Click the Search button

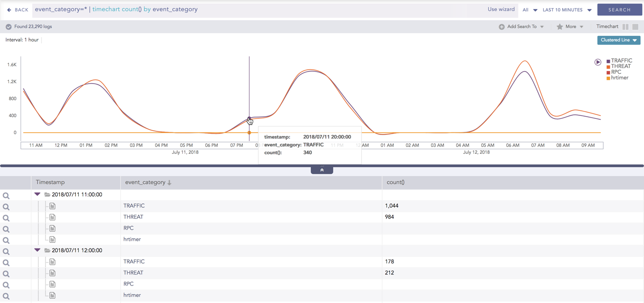[x=619, y=10]
